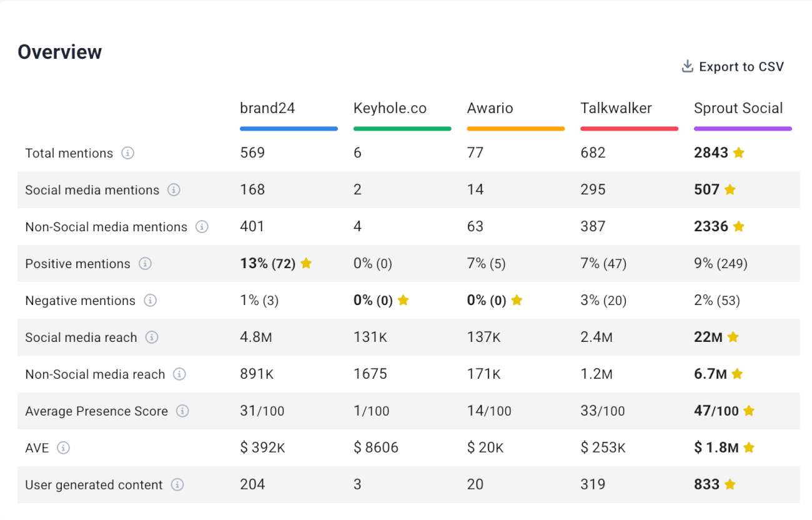The height and width of the screenshot is (520, 812).
Task: Click brand24's 13% (72) positive mentions value
Action: (x=267, y=264)
